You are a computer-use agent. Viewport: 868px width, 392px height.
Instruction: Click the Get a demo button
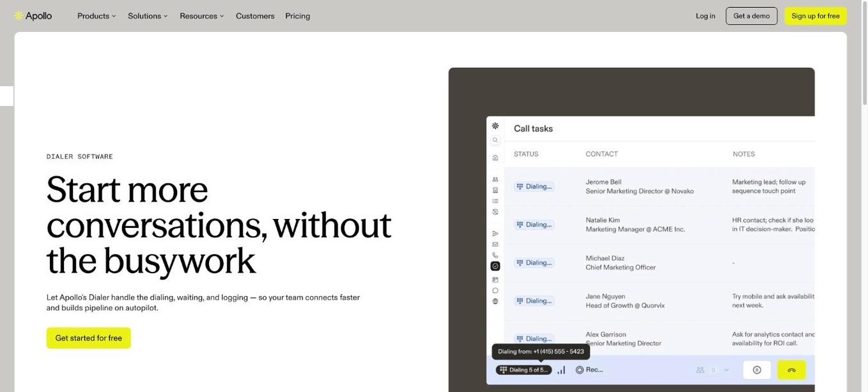[x=751, y=16]
